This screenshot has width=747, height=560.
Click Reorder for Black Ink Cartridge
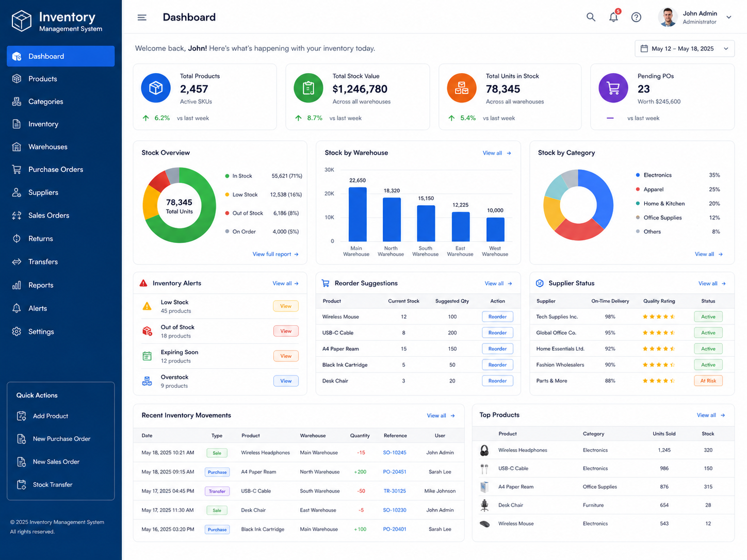(497, 365)
